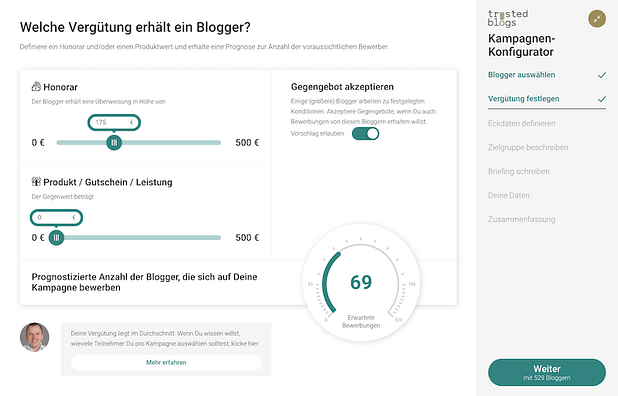Click the Produkt slider handle at 0 €

(56, 238)
